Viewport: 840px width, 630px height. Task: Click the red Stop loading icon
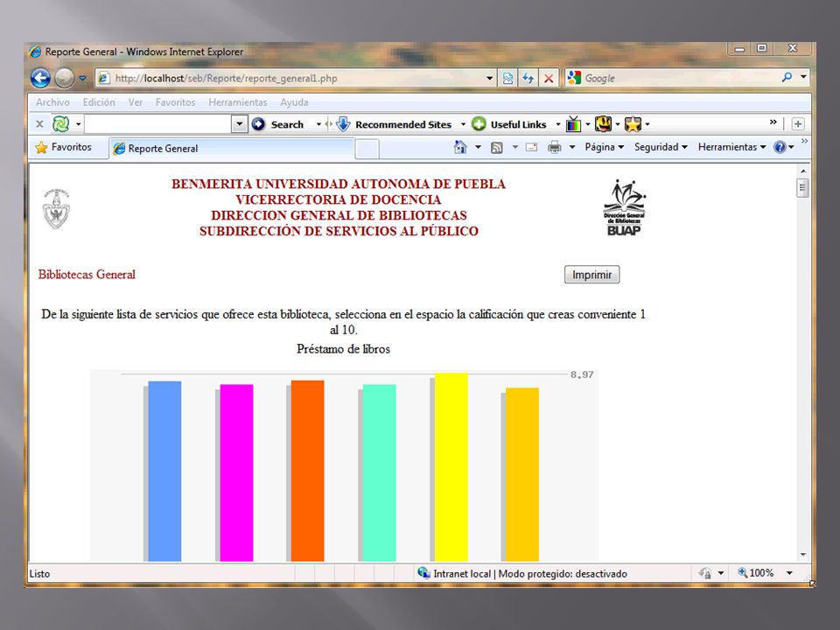(x=549, y=78)
